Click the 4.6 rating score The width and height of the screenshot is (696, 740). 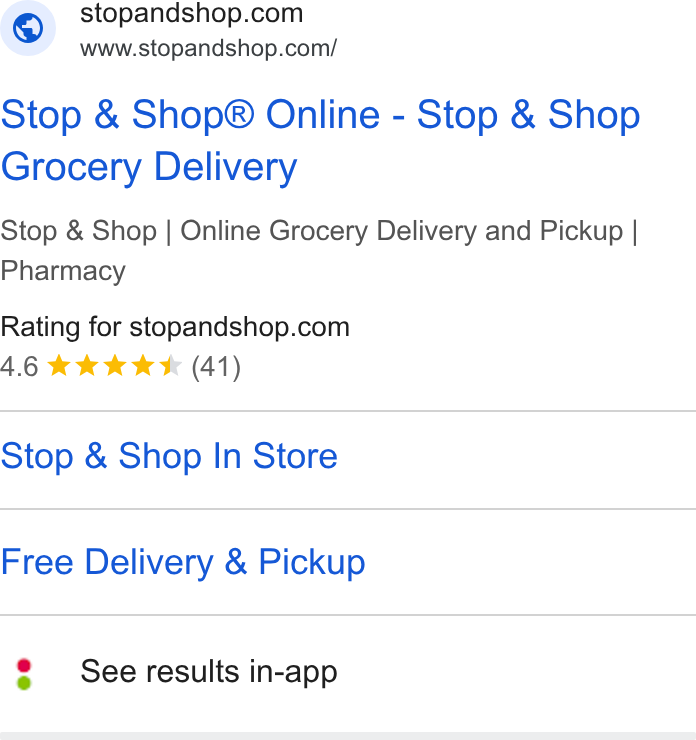[19, 367]
